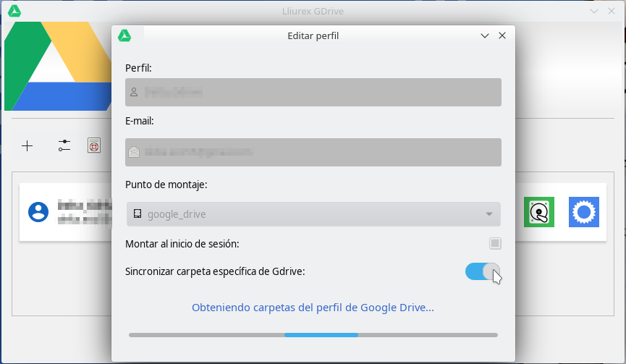Open the help lifebuoy icon
Viewport: 626px width, 364px height.
[x=93, y=145]
